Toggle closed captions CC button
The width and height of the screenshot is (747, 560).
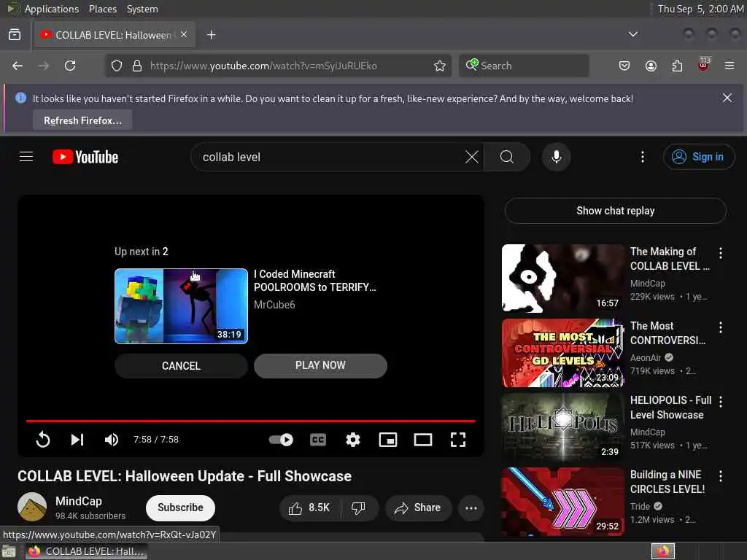(318, 440)
